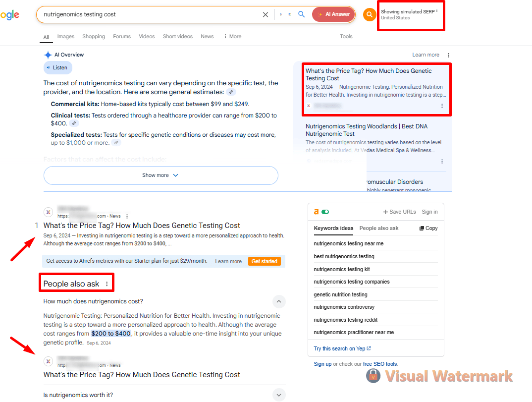The width and height of the screenshot is (532, 402).
Task: Click the orange Get started button
Action: click(264, 261)
